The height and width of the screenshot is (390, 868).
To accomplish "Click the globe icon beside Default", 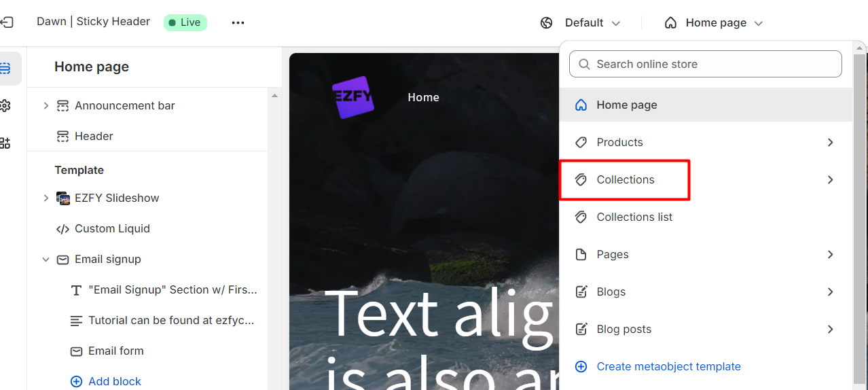I will click(547, 23).
